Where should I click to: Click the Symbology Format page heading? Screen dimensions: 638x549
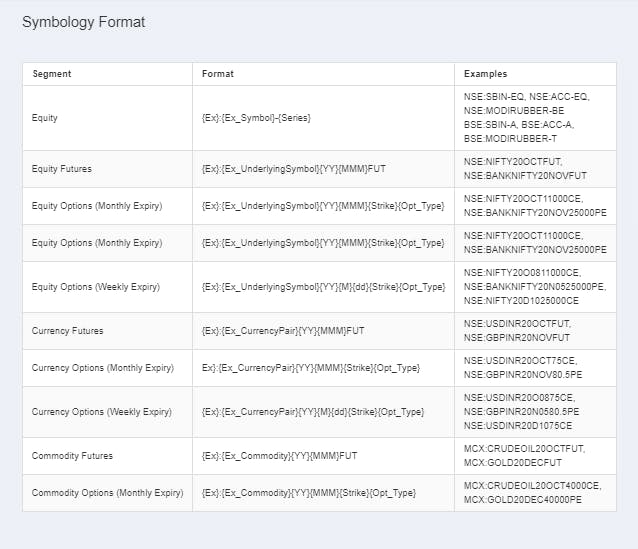tap(83, 22)
